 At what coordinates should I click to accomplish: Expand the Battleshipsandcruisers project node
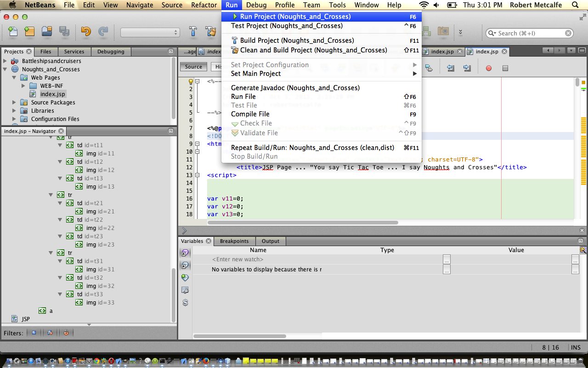click(6, 61)
